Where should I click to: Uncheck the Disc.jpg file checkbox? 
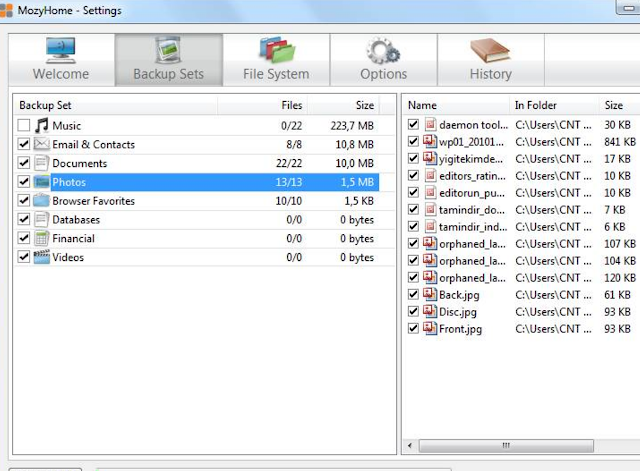tap(413, 311)
